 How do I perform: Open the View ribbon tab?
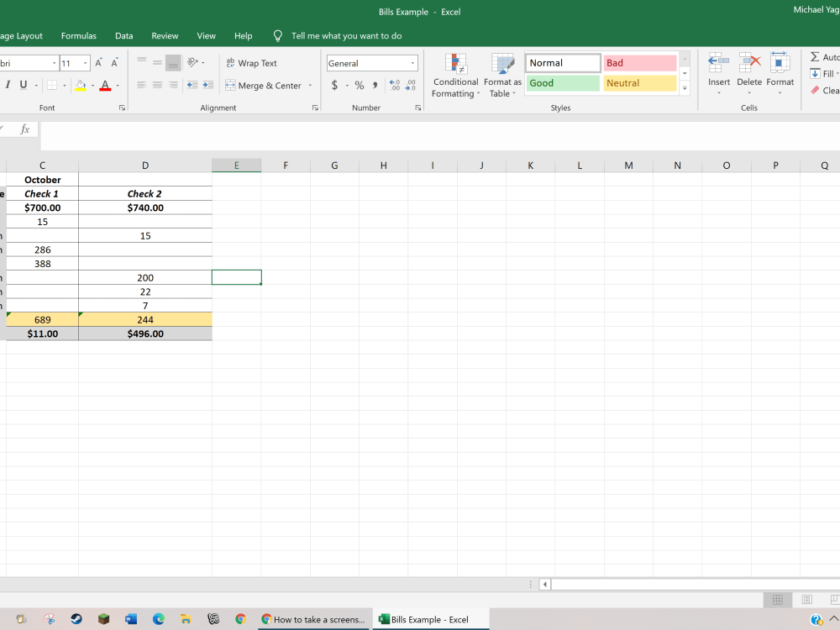click(207, 36)
